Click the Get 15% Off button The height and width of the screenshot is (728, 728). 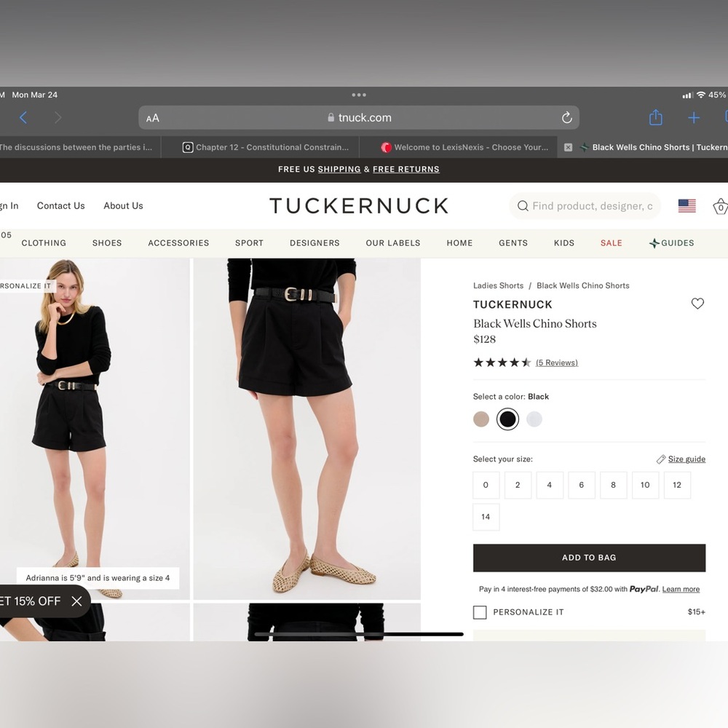tap(31, 601)
